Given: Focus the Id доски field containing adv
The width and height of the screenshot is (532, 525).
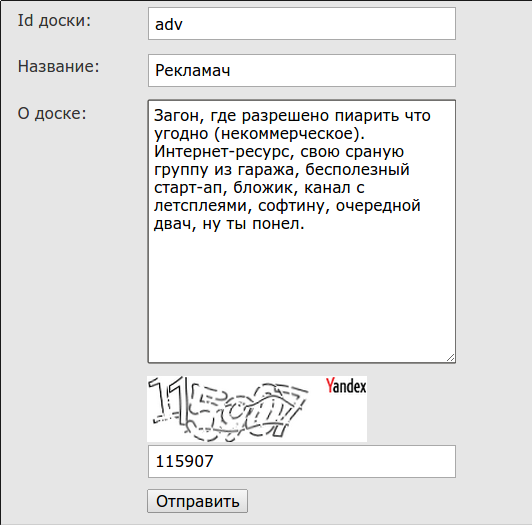Looking at the screenshot, I should tap(302, 24).
